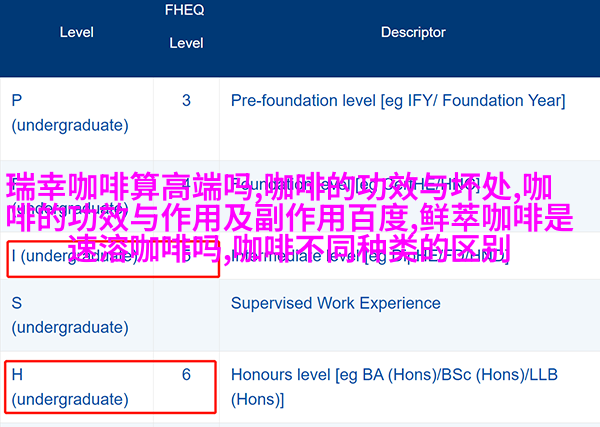The height and width of the screenshot is (427, 600).
Task: Click FHEQ level 3 cell
Action: (x=186, y=101)
